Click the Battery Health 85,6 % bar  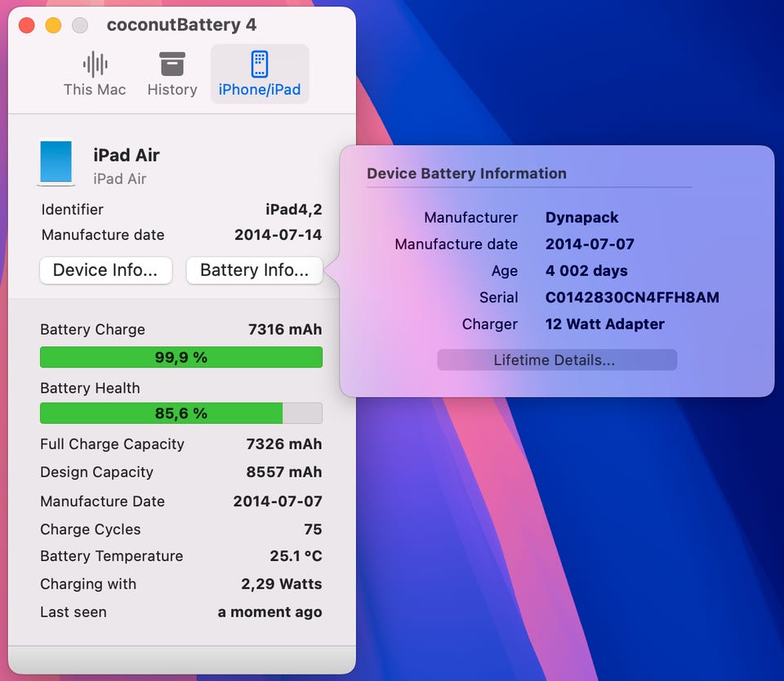pos(181,413)
